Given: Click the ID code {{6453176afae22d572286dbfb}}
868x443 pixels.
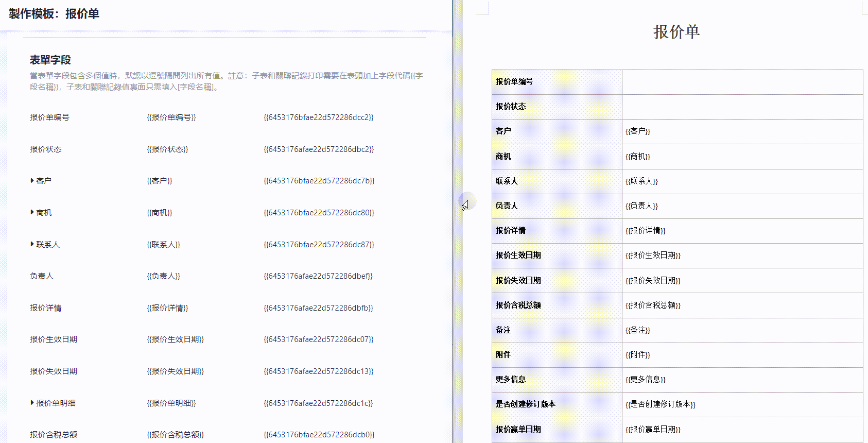Looking at the screenshot, I should (318, 308).
